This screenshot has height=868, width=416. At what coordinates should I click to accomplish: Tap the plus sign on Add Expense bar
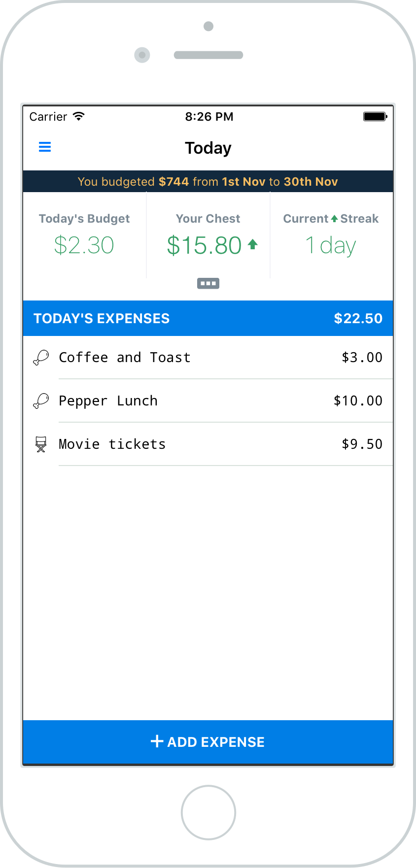tap(157, 741)
